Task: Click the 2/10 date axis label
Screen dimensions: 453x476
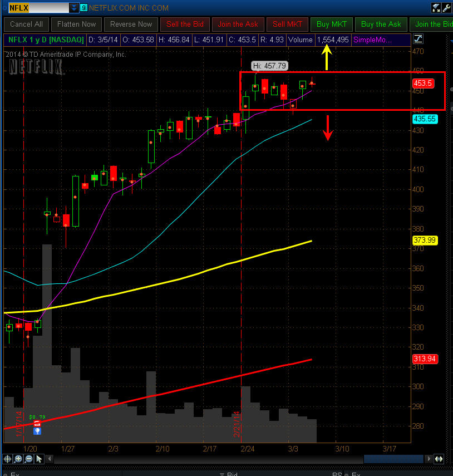Action: click(163, 449)
